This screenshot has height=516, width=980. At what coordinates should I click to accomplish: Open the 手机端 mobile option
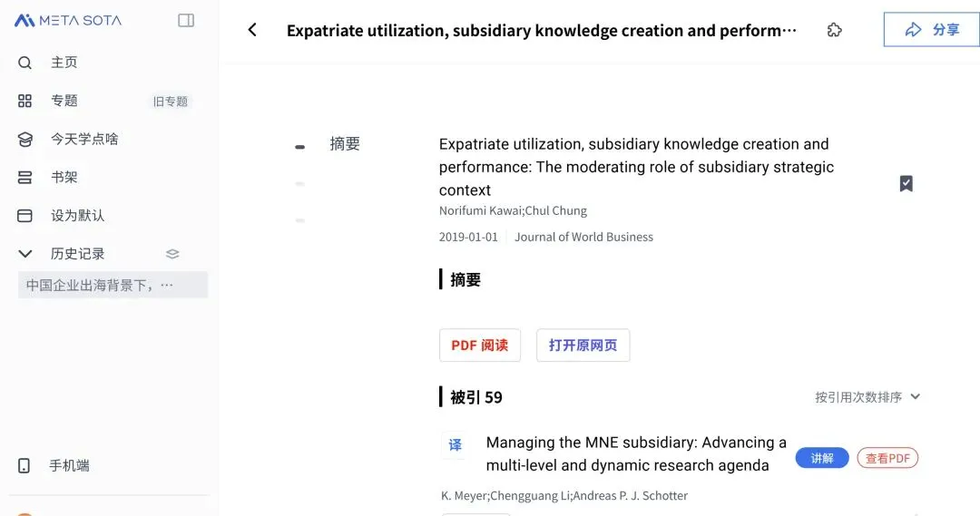point(69,466)
